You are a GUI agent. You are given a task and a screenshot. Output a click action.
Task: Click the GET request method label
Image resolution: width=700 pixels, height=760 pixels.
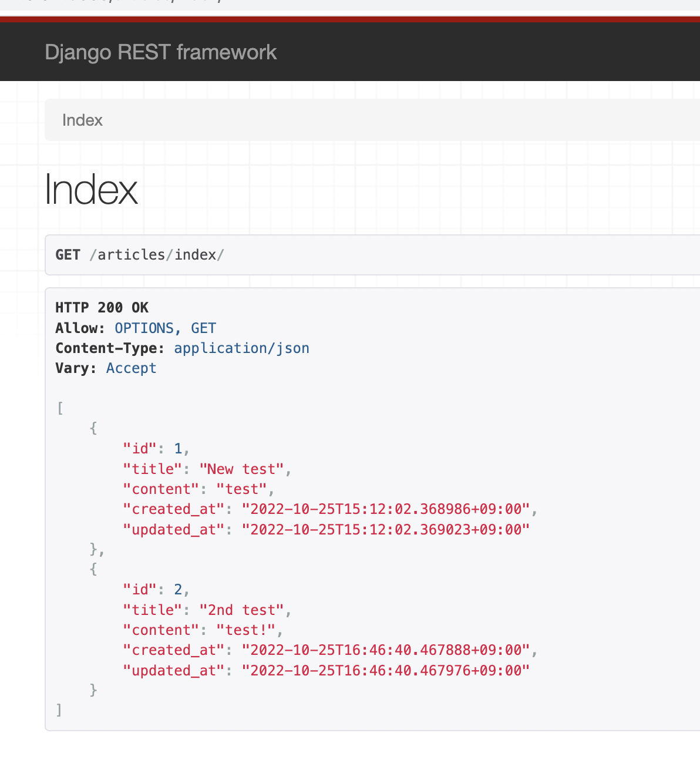(68, 254)
